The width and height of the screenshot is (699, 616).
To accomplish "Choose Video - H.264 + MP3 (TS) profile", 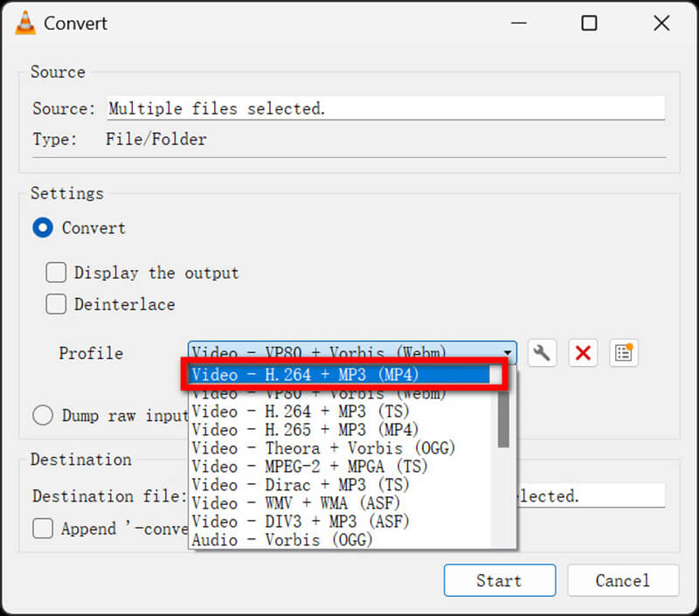I will [x=341, y=411].
